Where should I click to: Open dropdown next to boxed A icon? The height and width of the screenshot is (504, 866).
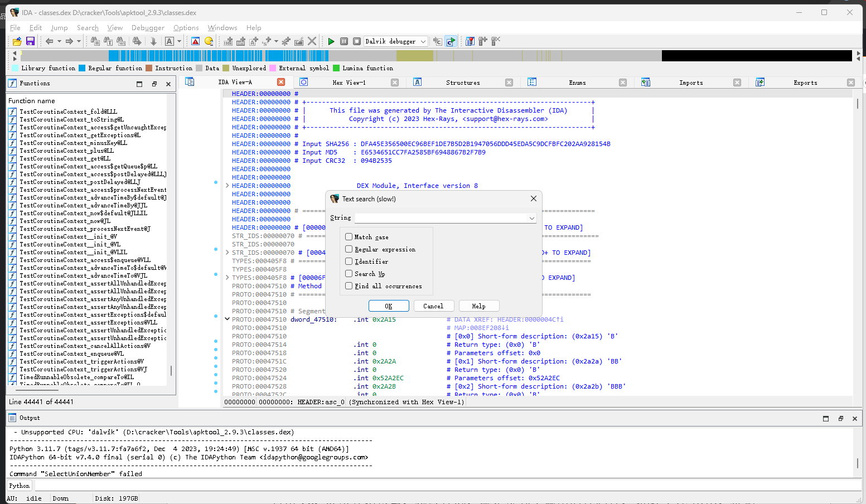[x=179, y=41]
